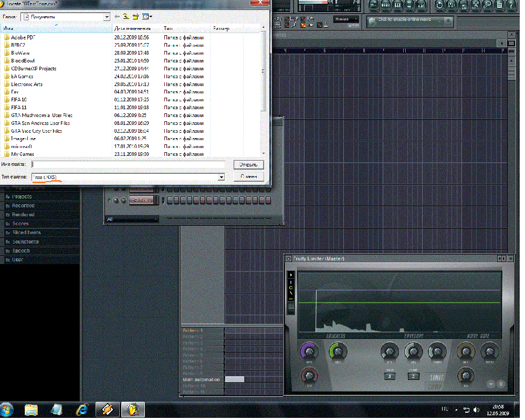
Task: Sort by the Тип column header
Action: [186, 28]
